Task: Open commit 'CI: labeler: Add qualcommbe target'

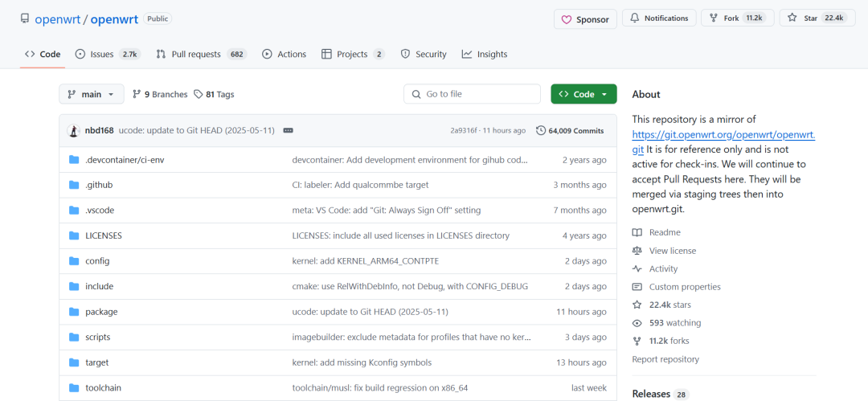Action: tap(360, 185)
